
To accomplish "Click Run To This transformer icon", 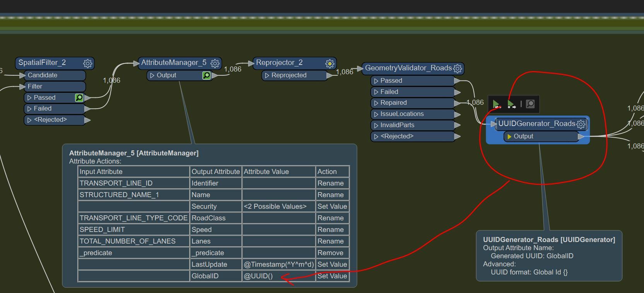I will click(x=497, y=104).
